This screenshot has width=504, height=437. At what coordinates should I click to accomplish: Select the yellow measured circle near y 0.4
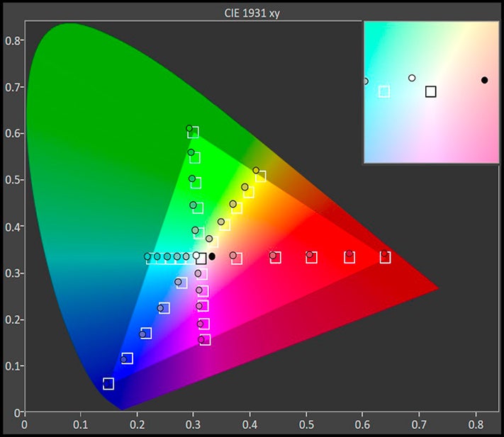coord(221,222)
